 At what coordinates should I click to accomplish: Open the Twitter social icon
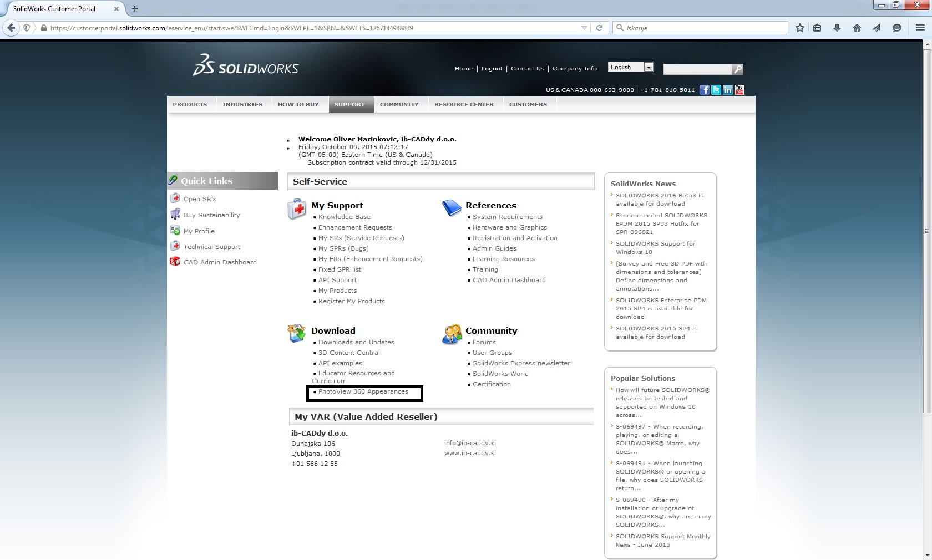(x=716, y=90)
